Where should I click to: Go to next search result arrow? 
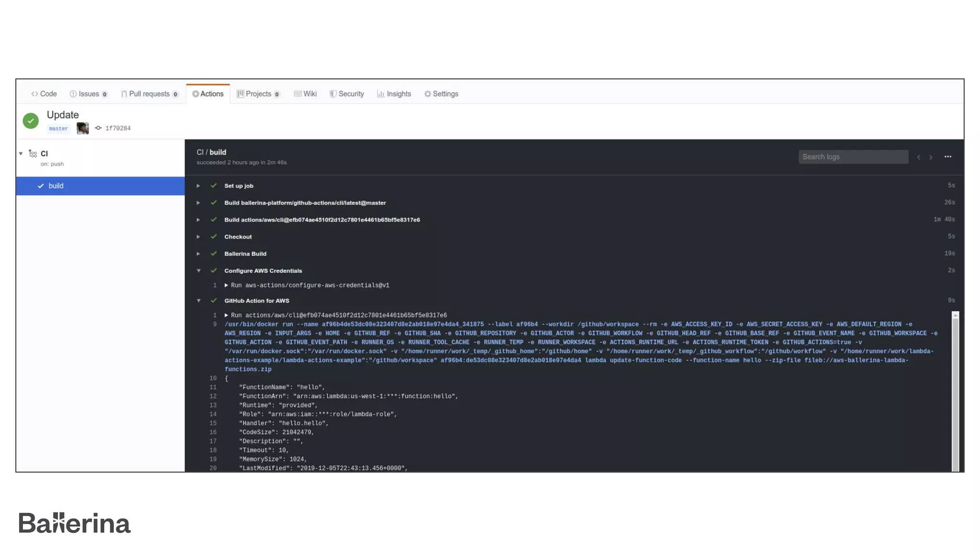pos(931,157)
